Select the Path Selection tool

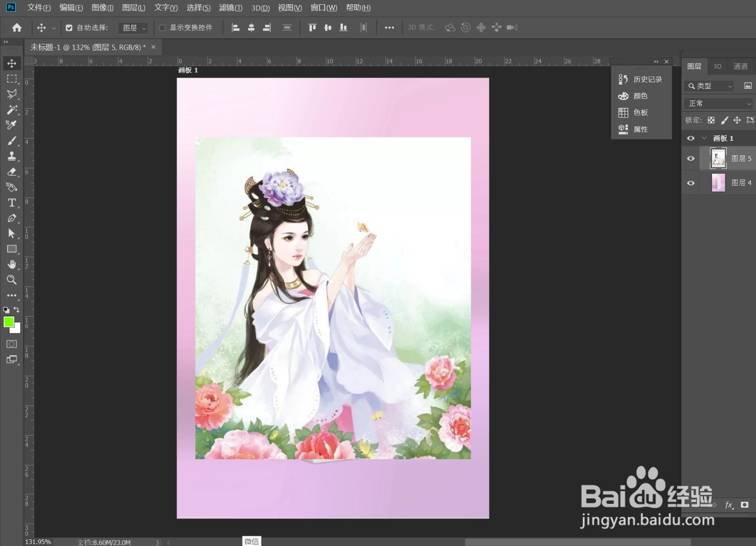pos(12,233)
